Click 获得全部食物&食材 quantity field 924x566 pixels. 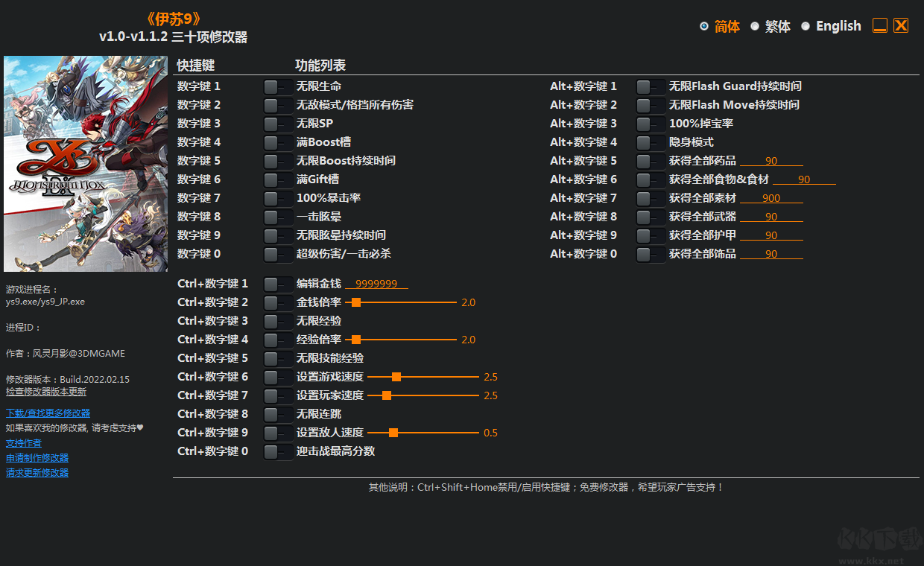tap(804, 179)
